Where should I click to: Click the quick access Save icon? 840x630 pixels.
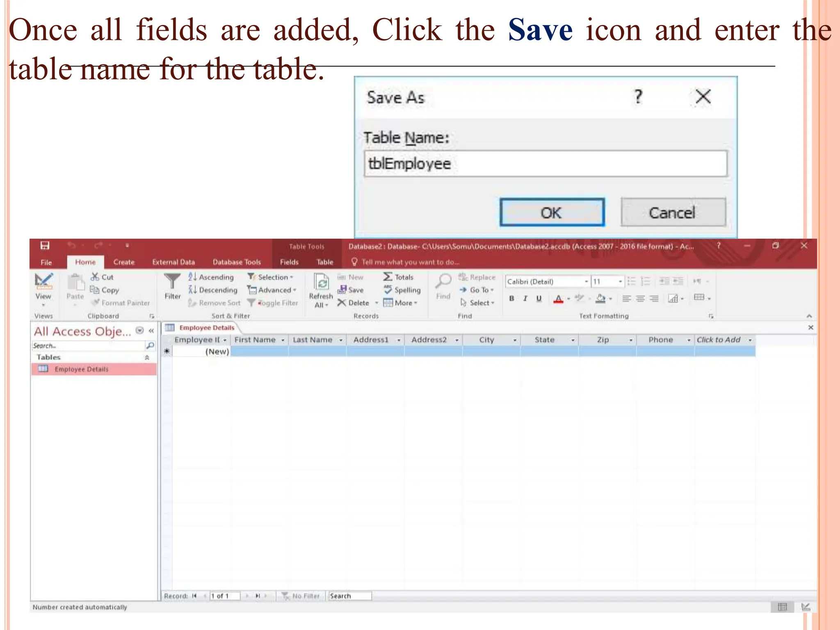pyautogui.click(x=45, y=245)
